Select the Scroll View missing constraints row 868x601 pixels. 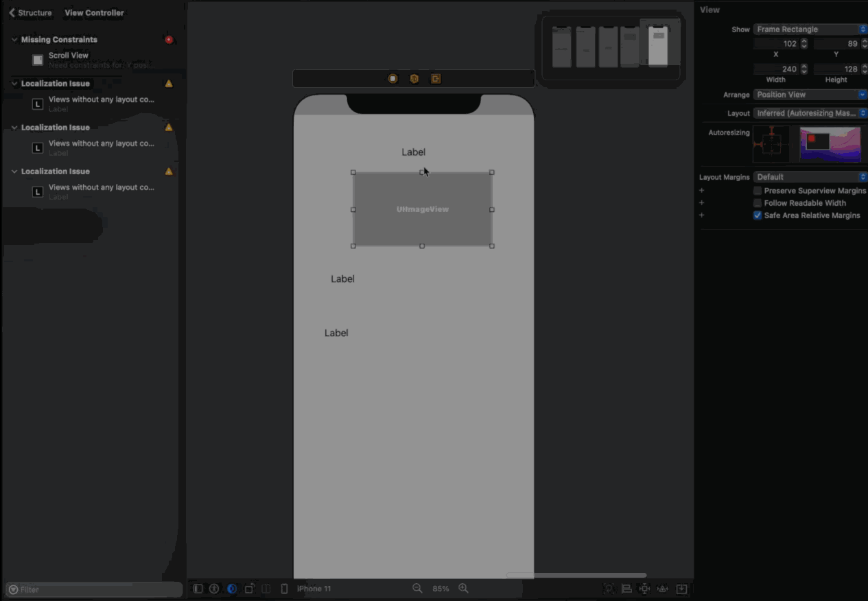tap(94, 60)
